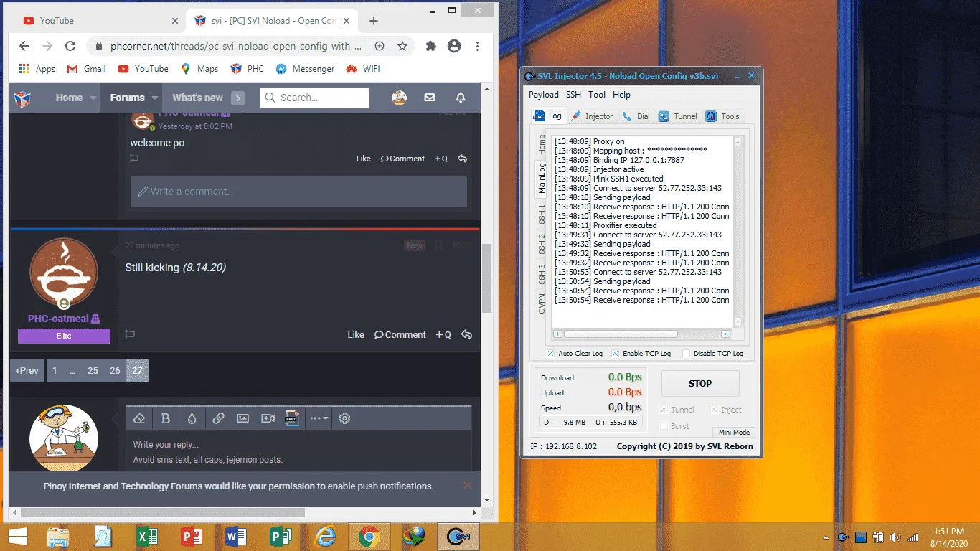The width and height of the screenshot is (980, 551).
Task: Open the Tool menu in SVL Injector
Action: tap(597, 95)
